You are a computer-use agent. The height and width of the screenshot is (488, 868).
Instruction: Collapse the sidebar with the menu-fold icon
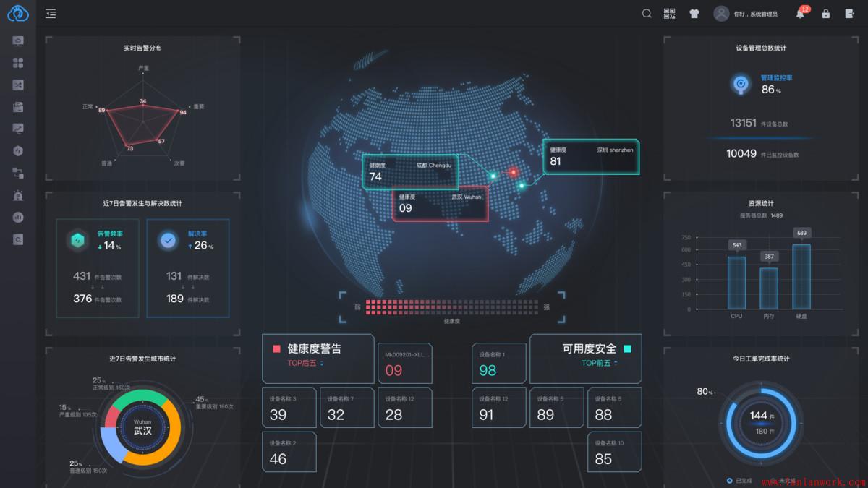(51, 13)
